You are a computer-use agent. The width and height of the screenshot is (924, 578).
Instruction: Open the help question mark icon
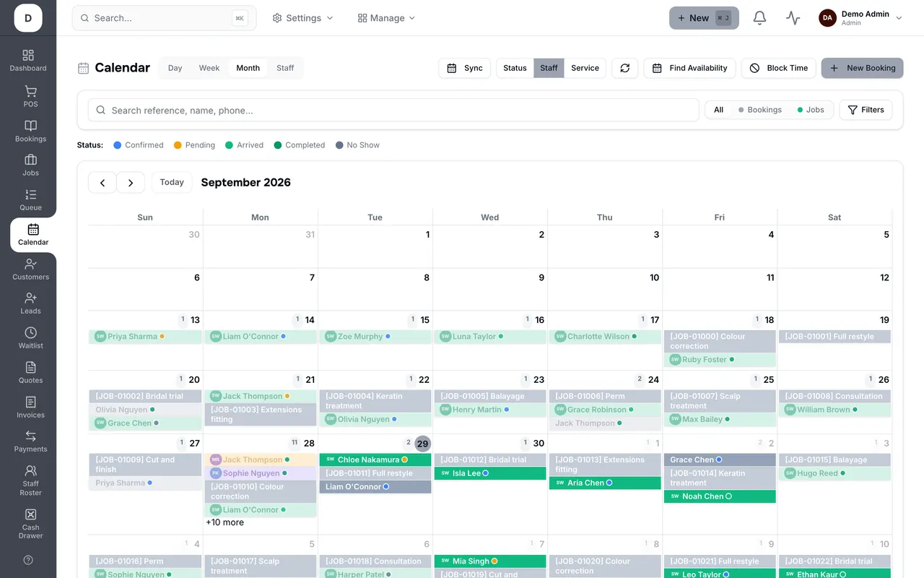click(28, 560)
